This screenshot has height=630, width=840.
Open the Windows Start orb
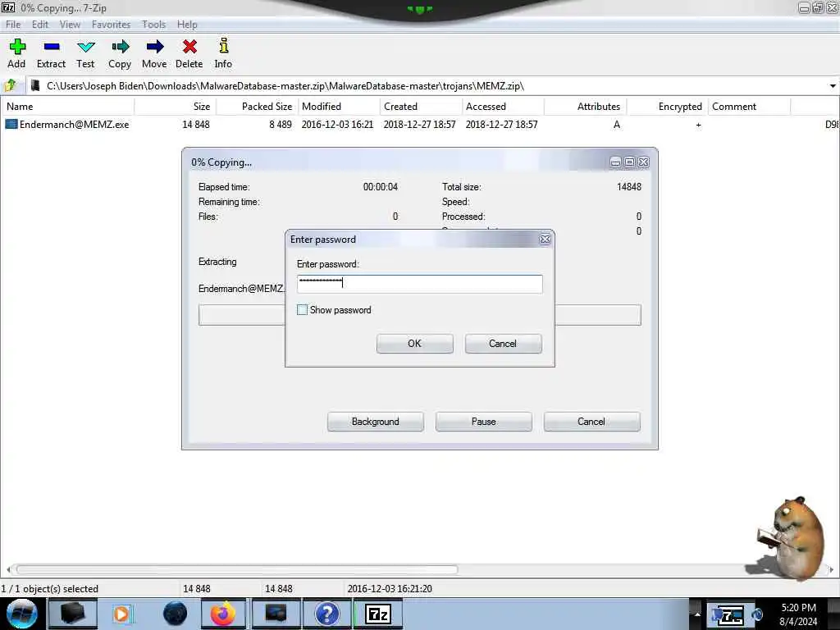[21, 614]
